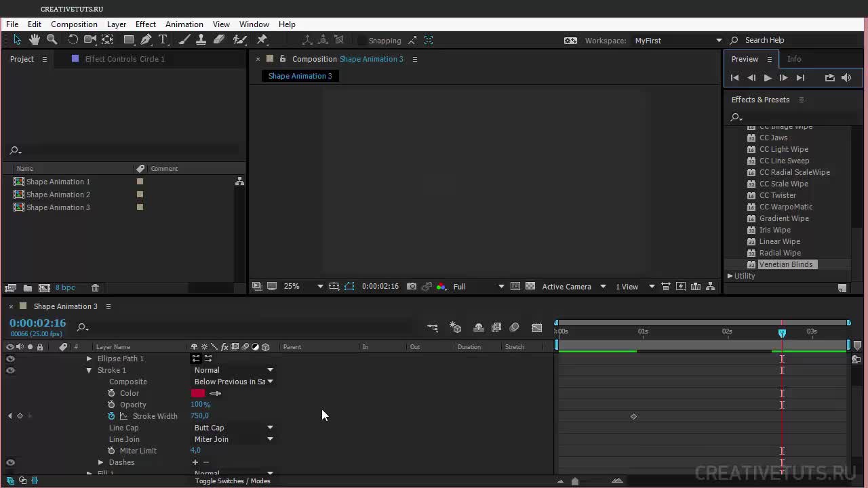Hide Ellipse Path 1 with its eye icon
The width and height of the screenshot is (868, 488).
10,359
